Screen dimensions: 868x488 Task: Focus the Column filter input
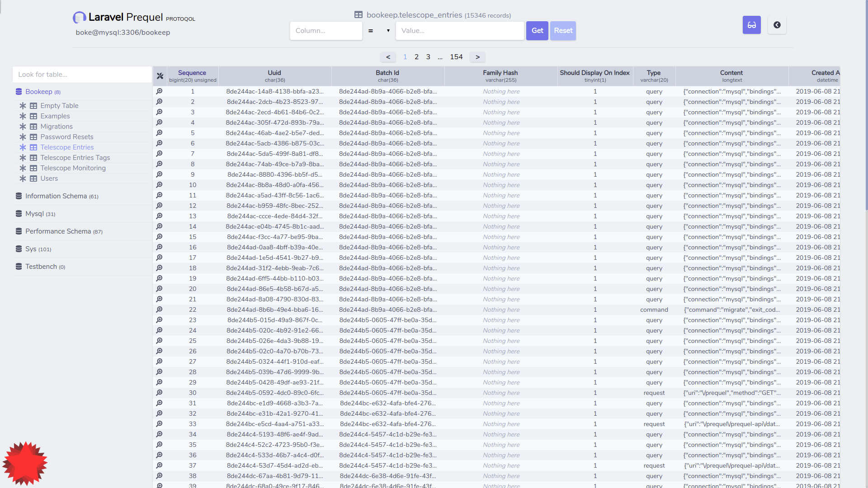tap(326, 31)
